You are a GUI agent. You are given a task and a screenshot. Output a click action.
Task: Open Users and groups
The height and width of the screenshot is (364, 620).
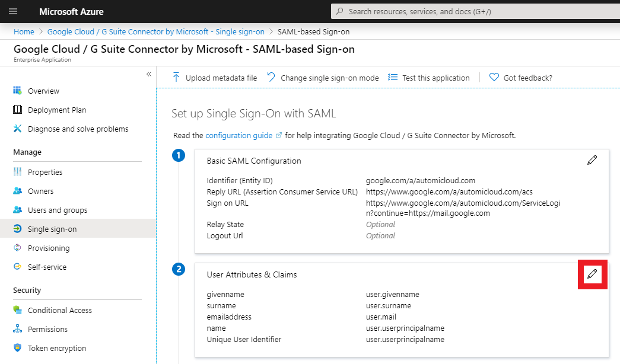[57, 210]
